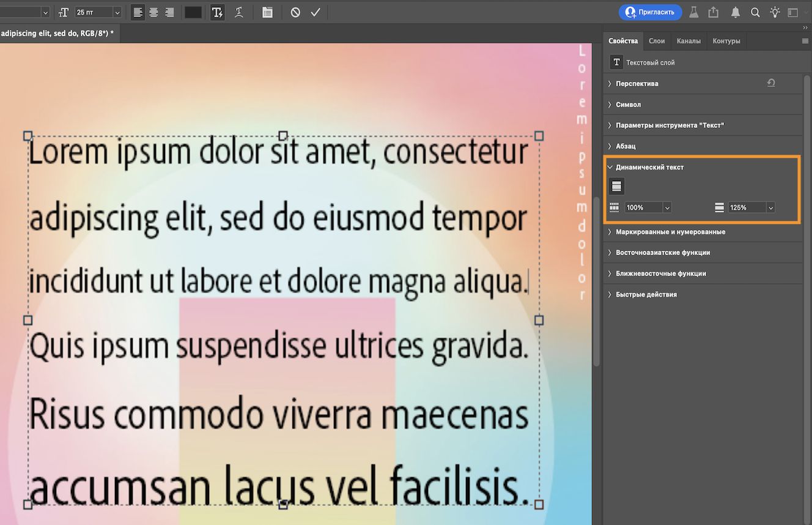Open the Create Warped Text tool

(238, 12)
